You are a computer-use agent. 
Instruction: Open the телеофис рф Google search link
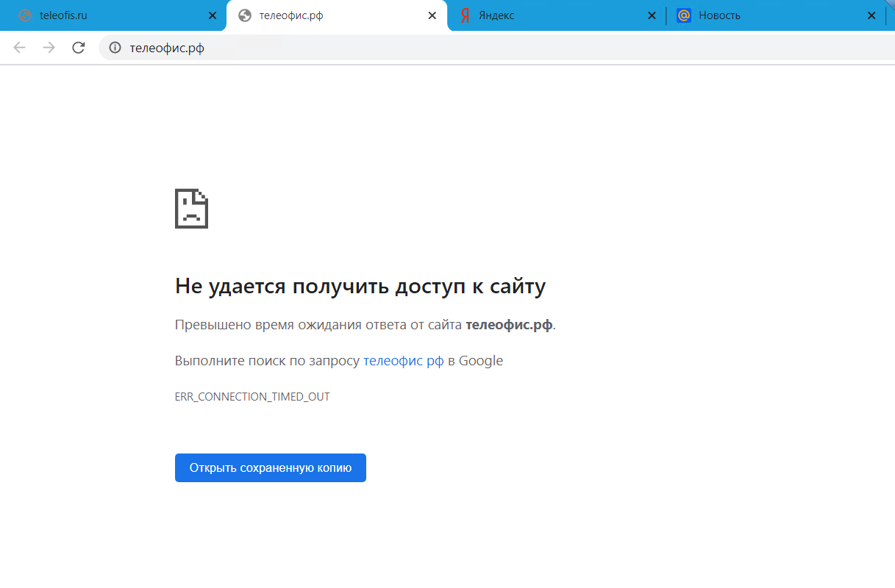point(404,361)
